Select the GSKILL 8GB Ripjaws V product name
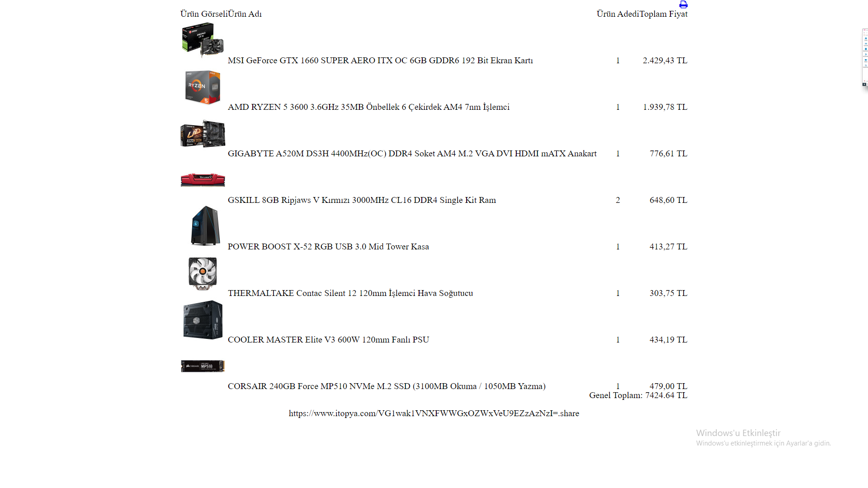 tap(362, 200)
